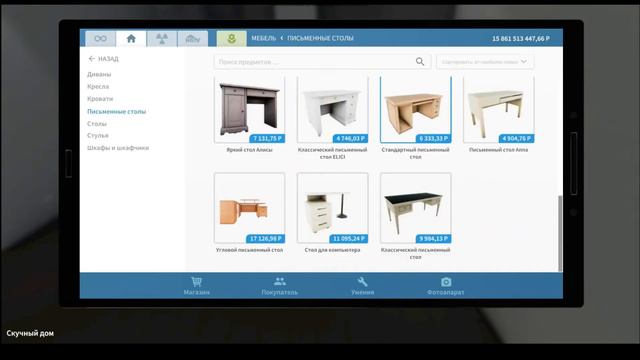Click the back arrow beside Назад
The height and width of the screenshot is (360, 640).
click(x=91, y=59)
